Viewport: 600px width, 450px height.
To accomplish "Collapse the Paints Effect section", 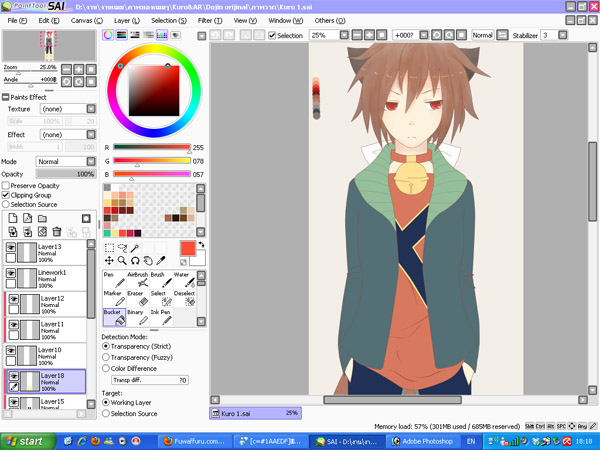I will 5,97.
